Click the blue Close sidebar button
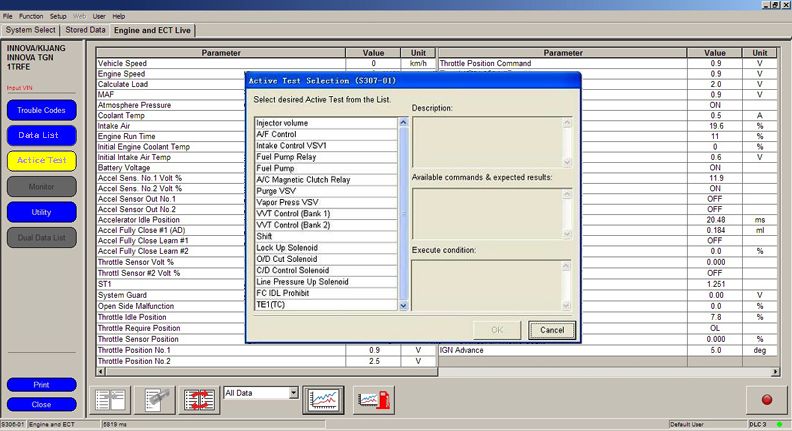The width and height of the screenshot is (792, 431). 41,404
